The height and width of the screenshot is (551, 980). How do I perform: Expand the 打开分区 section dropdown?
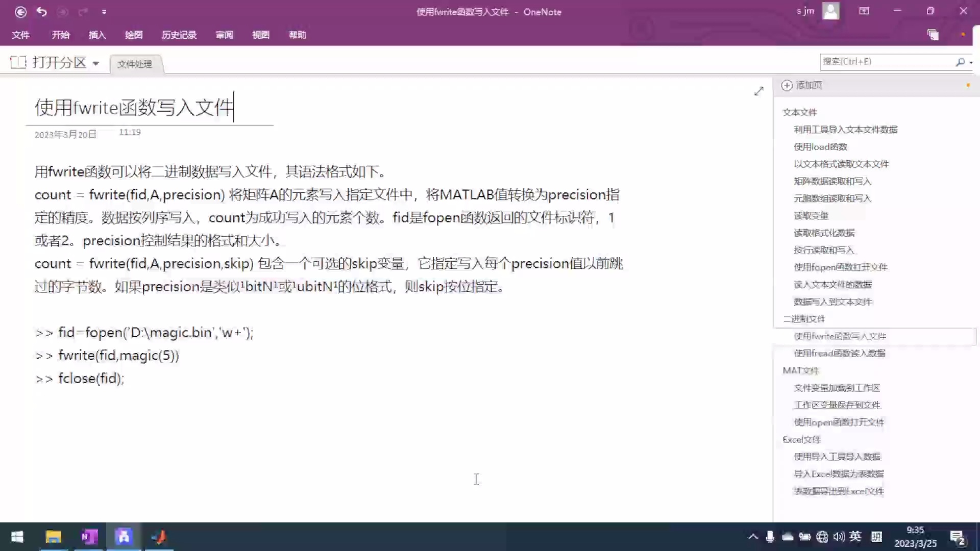[96, 62]
